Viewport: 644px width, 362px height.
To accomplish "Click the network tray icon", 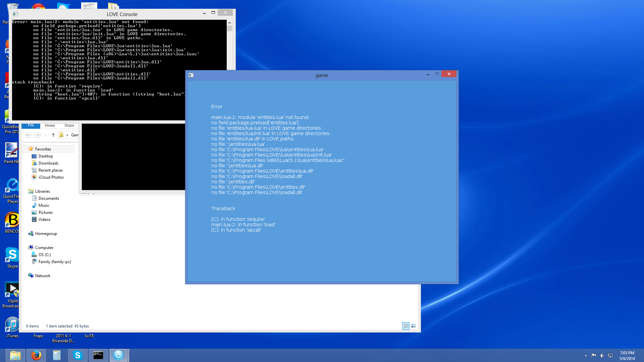I will tap(610, 356).
